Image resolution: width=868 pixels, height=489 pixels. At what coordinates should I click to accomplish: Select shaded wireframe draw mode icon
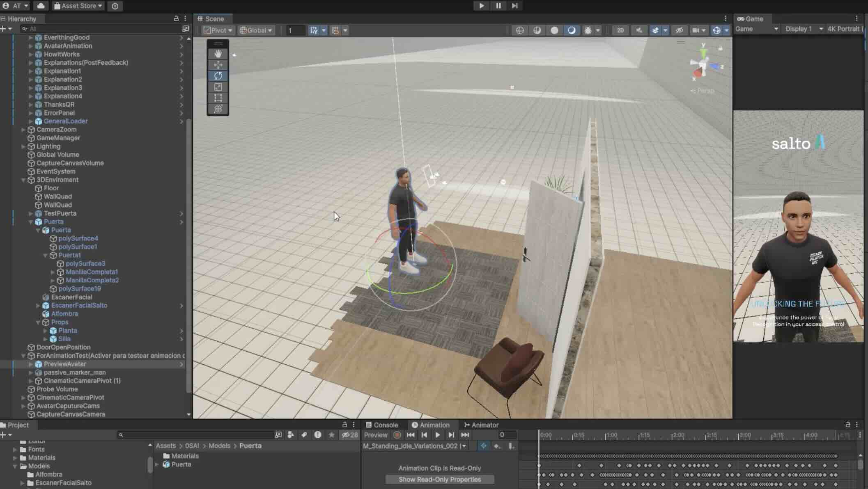pos(537,30)
